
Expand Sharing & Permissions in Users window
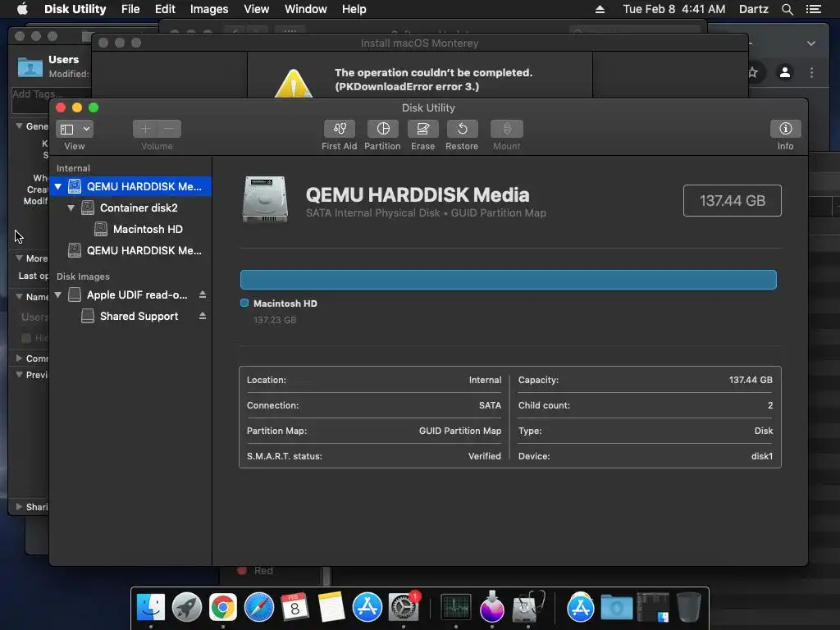[19, 506]
